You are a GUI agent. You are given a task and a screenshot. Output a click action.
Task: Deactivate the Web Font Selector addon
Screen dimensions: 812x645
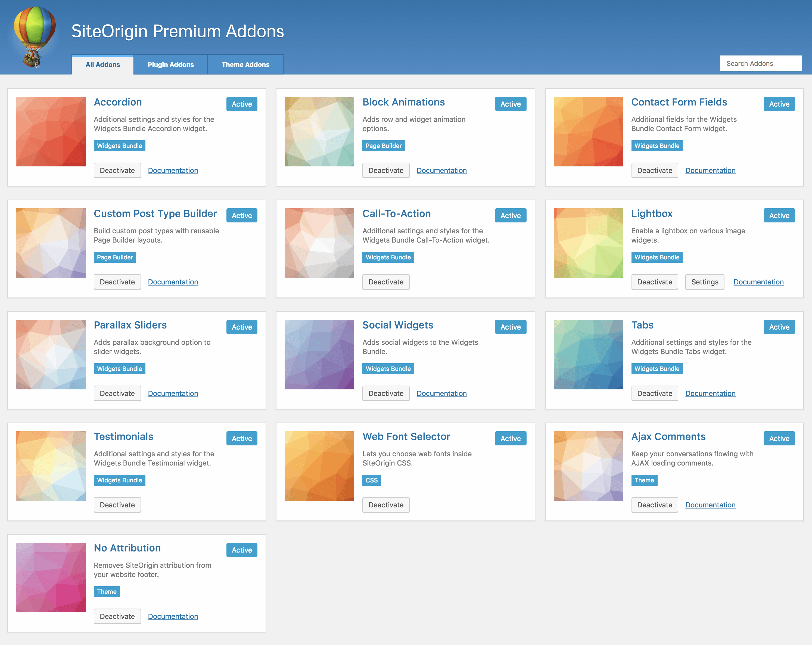[x=386, y=504]
